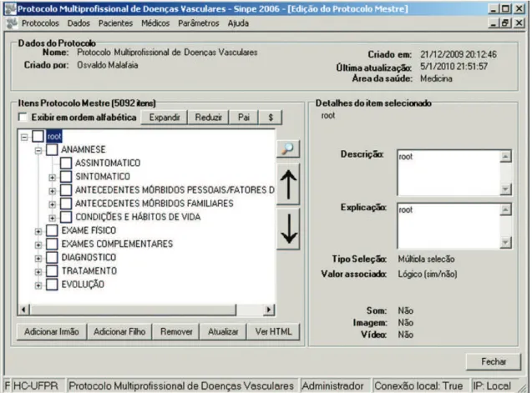This screenshot has width=532, height=393.
Task: Click the Ver HTML button
Action: pyautogui.click(x=273, y=331)
